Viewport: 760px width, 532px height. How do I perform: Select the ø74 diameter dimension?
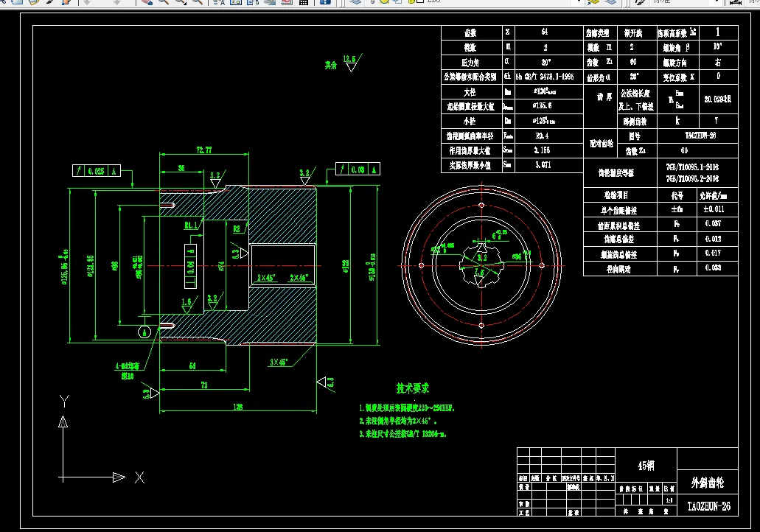click(221, 266)
